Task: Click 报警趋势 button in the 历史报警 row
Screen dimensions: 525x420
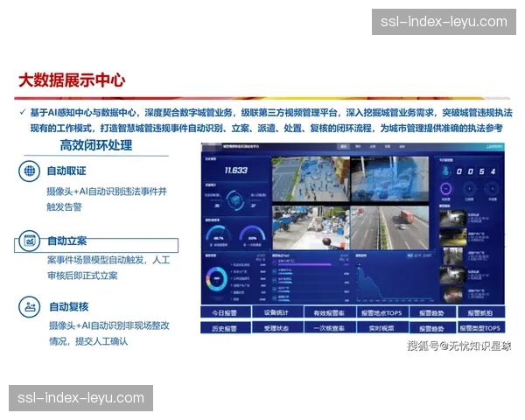Action: tap(432, 328)
